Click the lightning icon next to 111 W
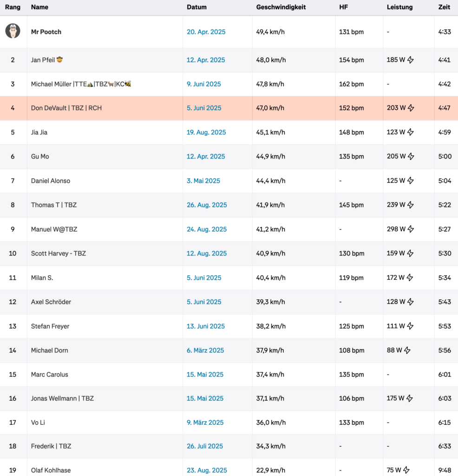The height and width of the screenshot is (476, 458). [411, 326]
